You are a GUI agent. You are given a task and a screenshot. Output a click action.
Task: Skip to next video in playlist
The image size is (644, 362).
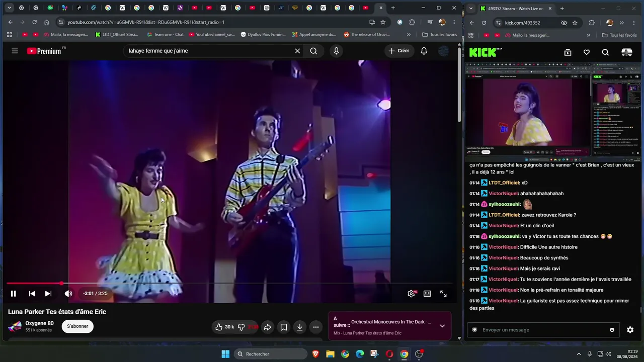(x=48, y=294)
